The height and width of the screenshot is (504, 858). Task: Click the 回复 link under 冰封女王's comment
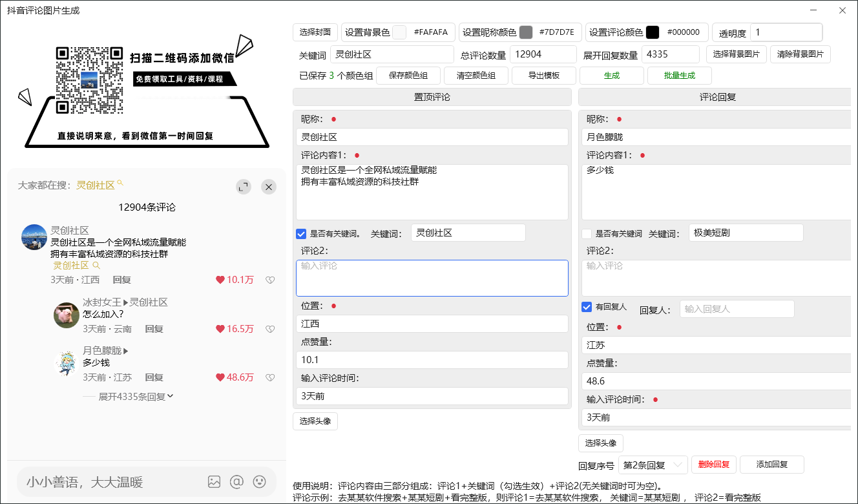click(x=154, y=328)
